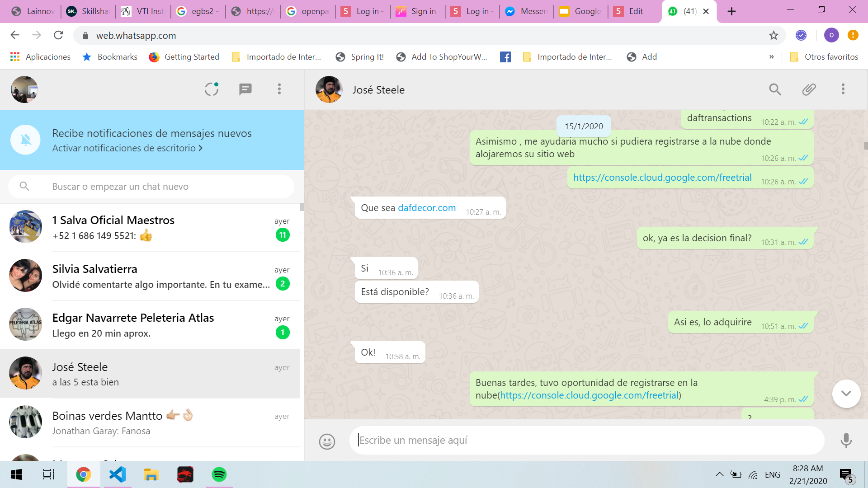Open the emoji picker smiley icon
This screenshot has height=488, width=868.
coord(327,441)
